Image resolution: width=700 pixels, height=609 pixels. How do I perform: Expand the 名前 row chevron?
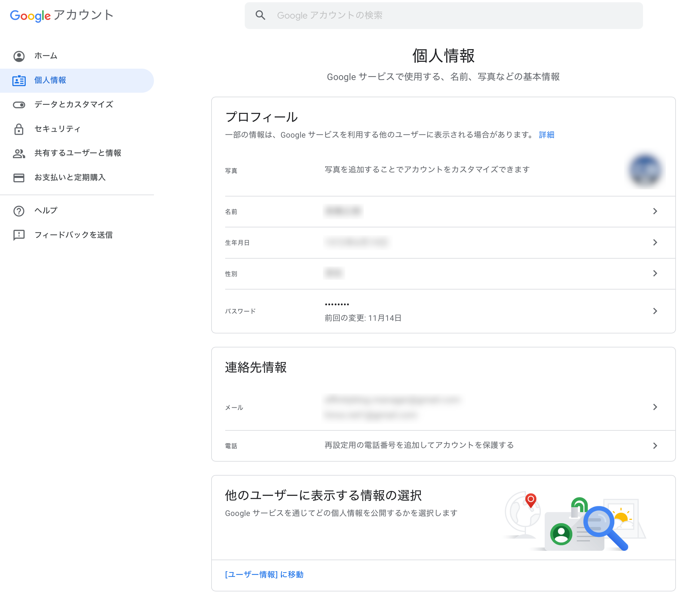tap(655, 211)
